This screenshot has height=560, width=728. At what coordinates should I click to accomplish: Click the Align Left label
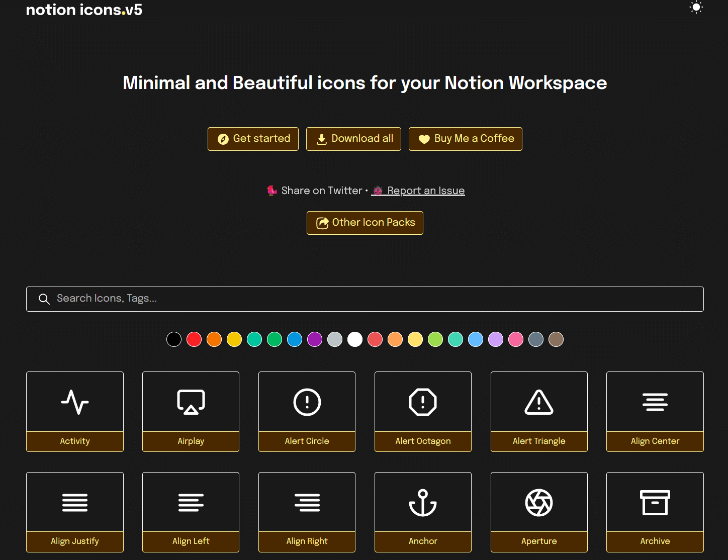191,541
